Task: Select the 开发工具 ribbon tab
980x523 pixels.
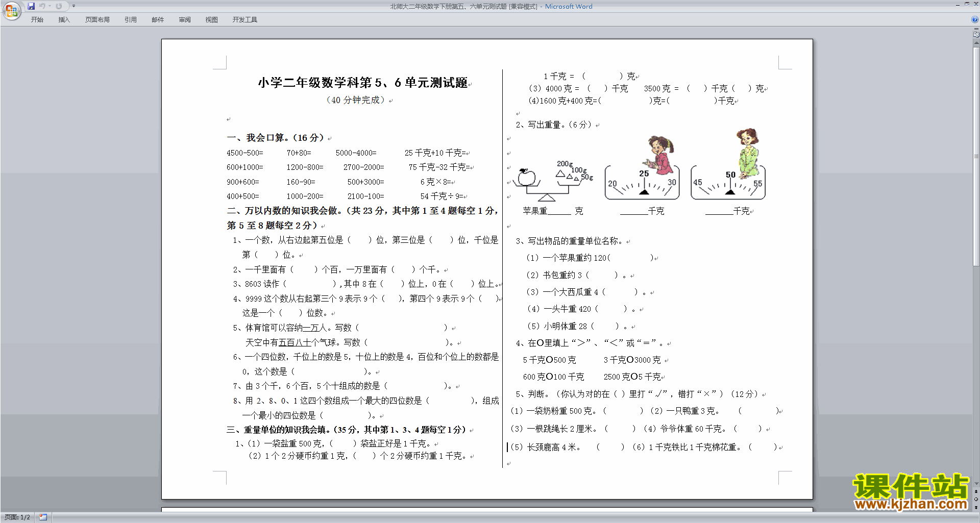Action: coord(244,20)
